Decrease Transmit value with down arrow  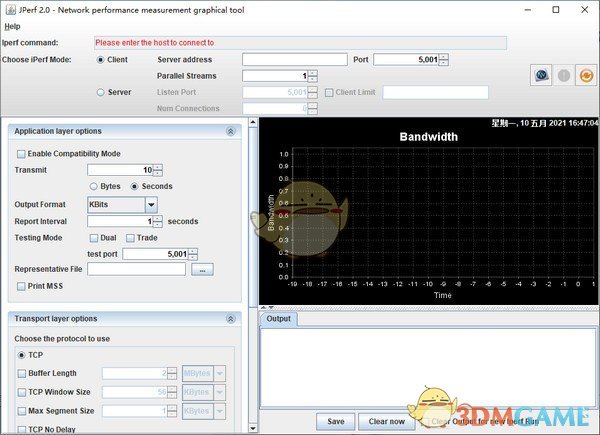pyautogui.click(x=158, y=173)
